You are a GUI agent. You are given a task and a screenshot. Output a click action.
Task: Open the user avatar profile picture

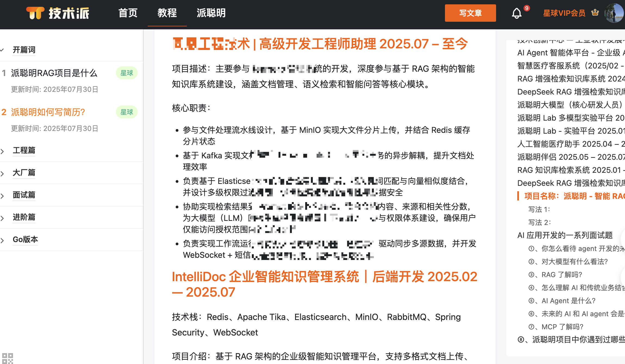coord(614,13)
